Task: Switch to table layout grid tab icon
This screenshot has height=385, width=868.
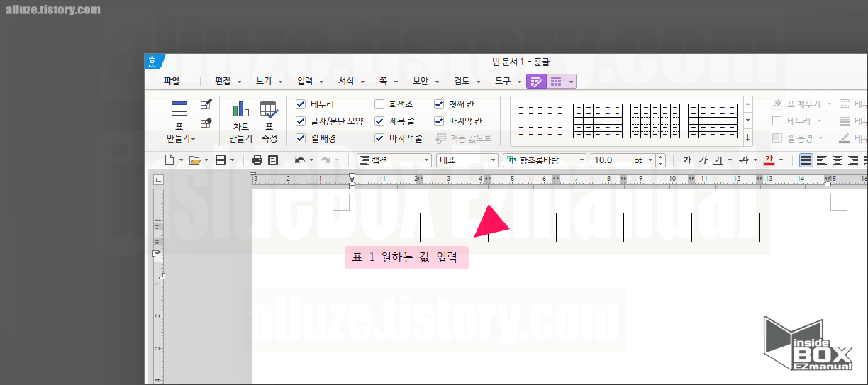Action: [556, 82]
